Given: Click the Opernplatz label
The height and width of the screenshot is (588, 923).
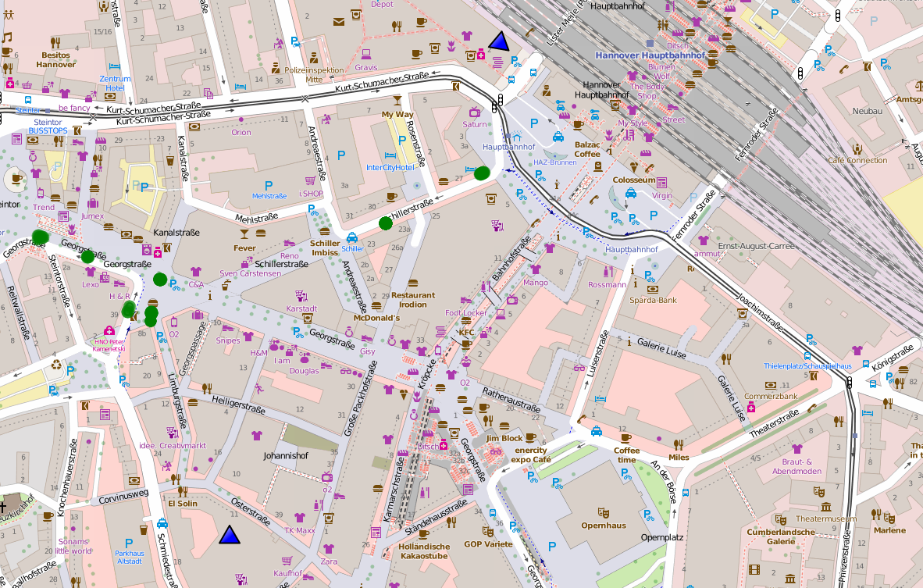Looking at the screenshot, I should [662, 537].
